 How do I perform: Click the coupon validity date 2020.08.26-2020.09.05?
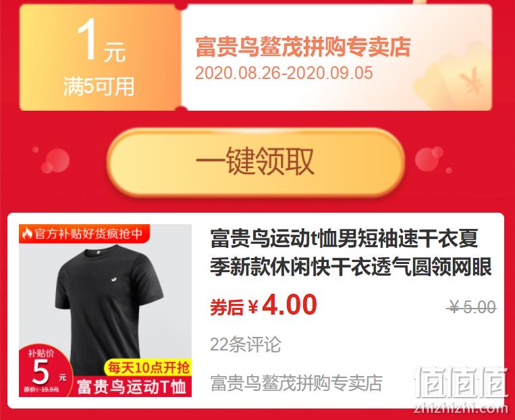click(x=284, y=73)
